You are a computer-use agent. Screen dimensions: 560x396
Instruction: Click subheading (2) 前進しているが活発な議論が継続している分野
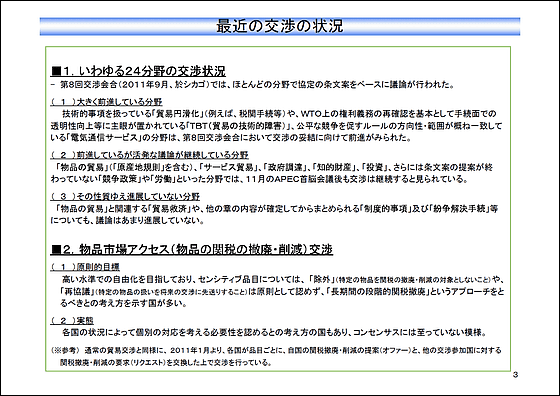pyautogui.click(x=150, y=155)
